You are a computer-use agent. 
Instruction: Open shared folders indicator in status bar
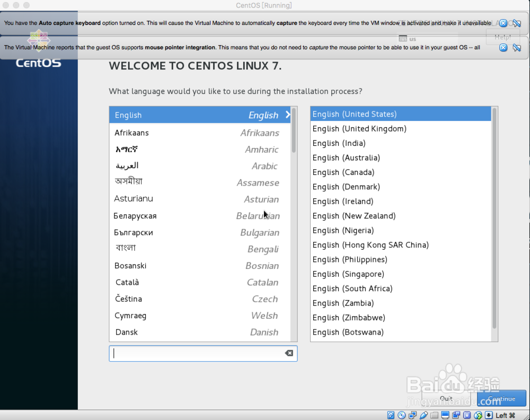435,415
